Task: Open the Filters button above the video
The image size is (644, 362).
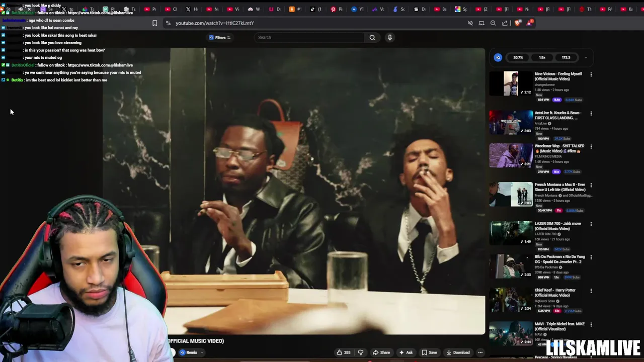Action: pos(220,38)
